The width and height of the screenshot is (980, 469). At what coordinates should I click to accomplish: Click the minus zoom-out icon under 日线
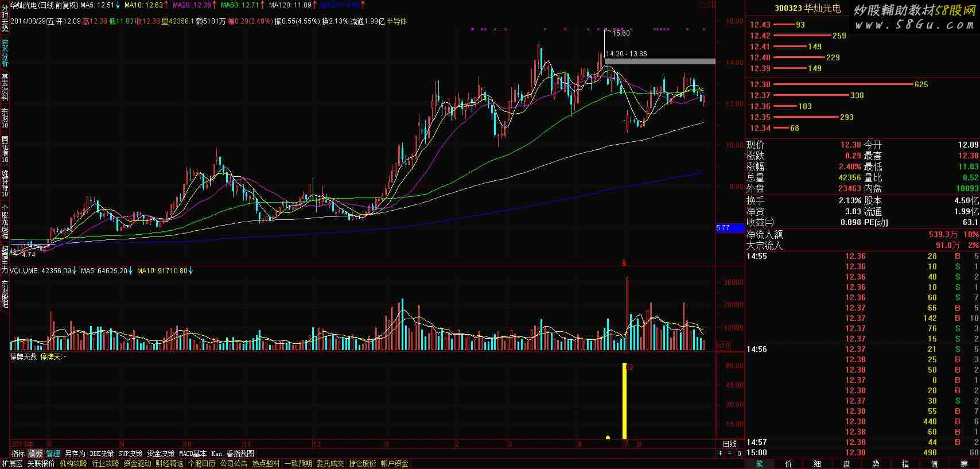click(x=730, y=454)
